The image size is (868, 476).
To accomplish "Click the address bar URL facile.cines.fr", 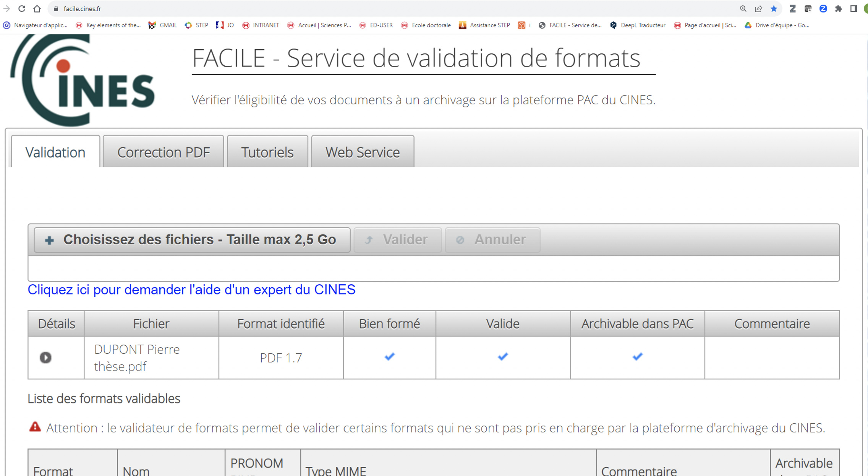I will click(x=82, y=8).
